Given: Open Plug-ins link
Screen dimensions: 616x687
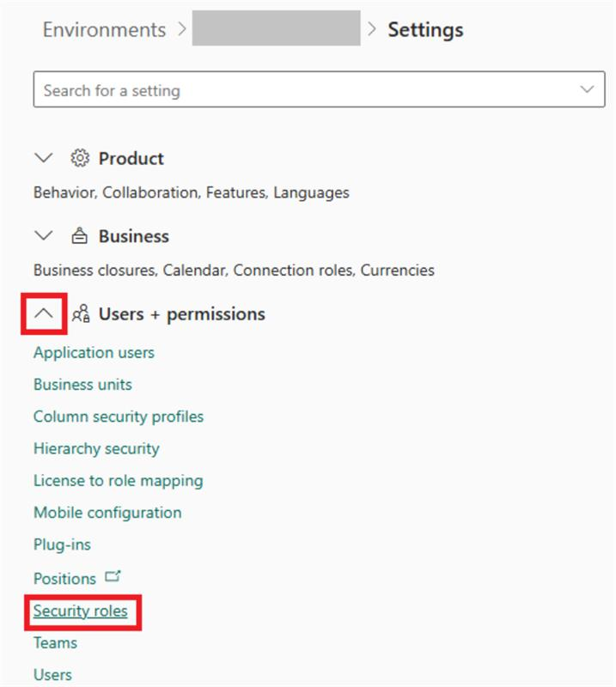Looking at the screenshot, I should [x=62, y=544].
